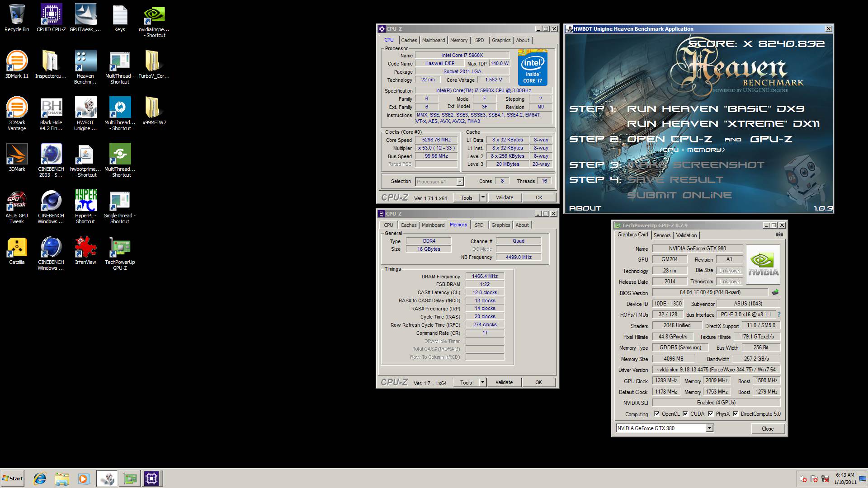The width and height of the screenshot is (868, 488).
Task: Toggle OpenCL checkbox in GPU-Z
Action: (x=657, y=414)
